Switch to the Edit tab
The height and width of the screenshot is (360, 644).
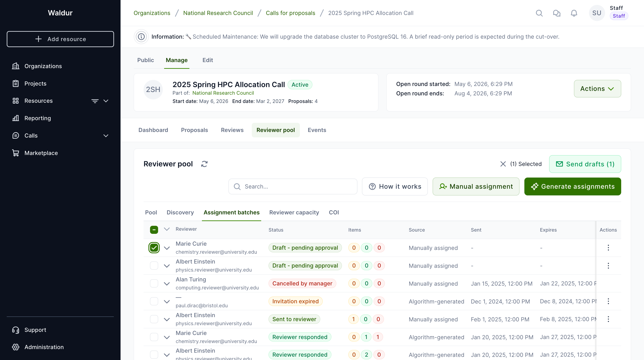tap(208, 60)
